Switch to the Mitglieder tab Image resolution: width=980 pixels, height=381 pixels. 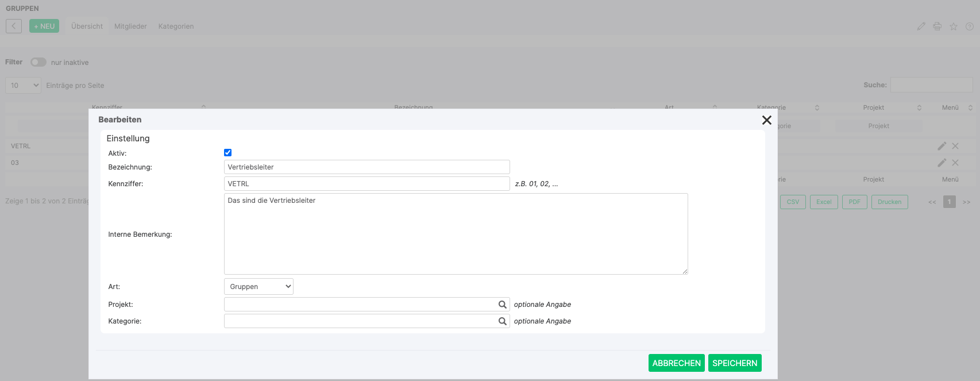tap(130, 26)
